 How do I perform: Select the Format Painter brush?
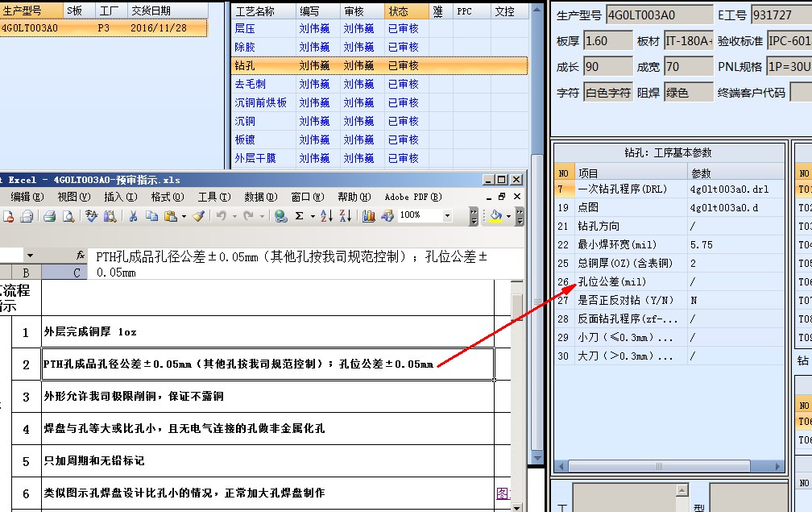198,216
